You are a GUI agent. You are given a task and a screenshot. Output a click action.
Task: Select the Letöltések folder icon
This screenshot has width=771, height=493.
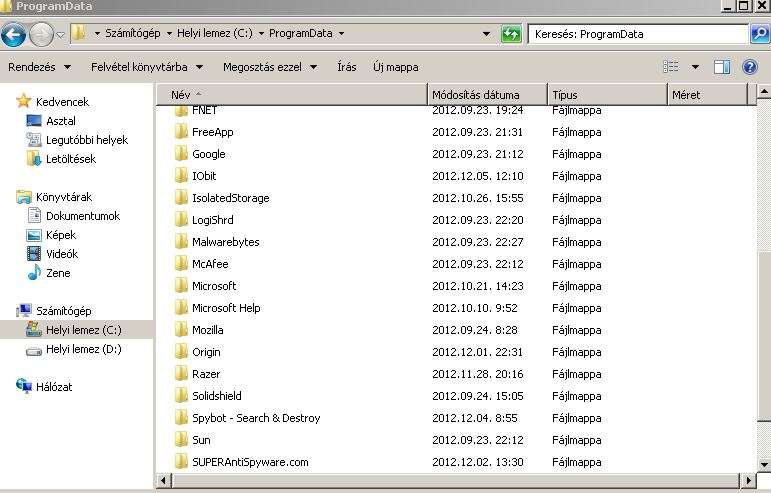[33, 159]
